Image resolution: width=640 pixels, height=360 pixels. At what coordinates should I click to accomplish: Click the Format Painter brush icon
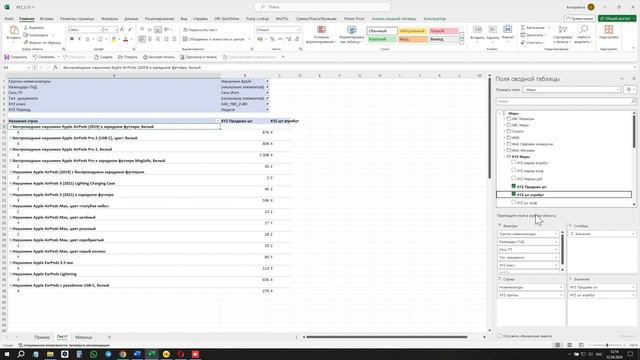[x=26, y=42]
